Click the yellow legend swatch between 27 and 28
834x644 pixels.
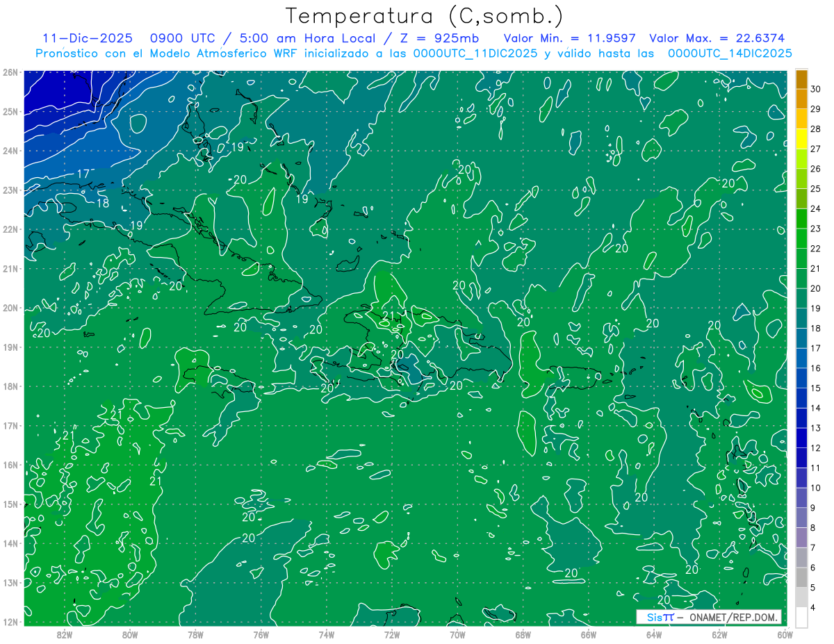[802, 138]
